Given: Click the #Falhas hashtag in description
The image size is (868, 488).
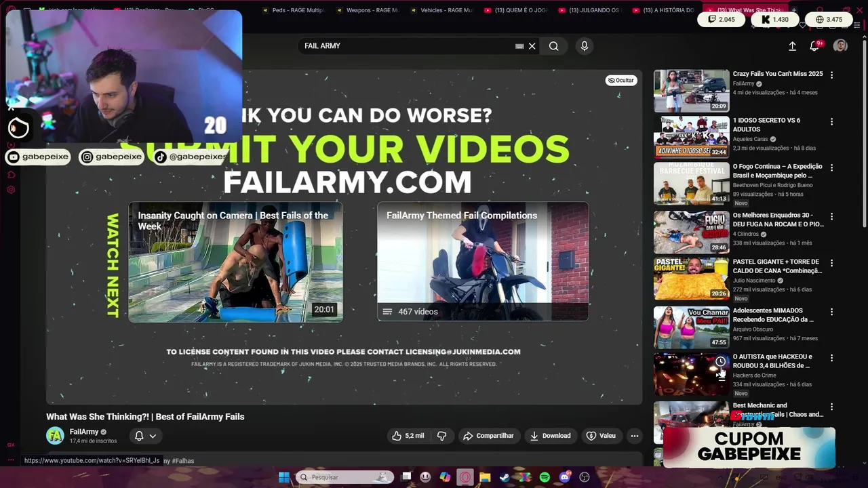Looking at the screenshot, I should click(183, 461).
